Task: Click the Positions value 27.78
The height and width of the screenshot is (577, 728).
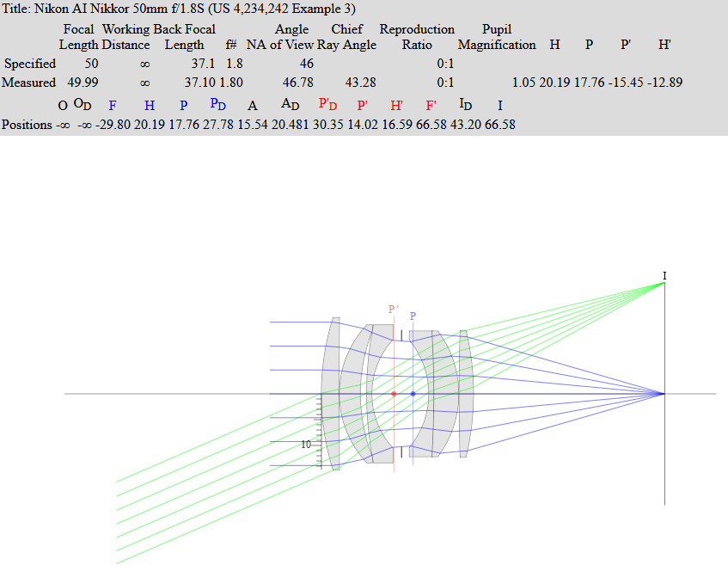Action: click(x=218, y=125)
